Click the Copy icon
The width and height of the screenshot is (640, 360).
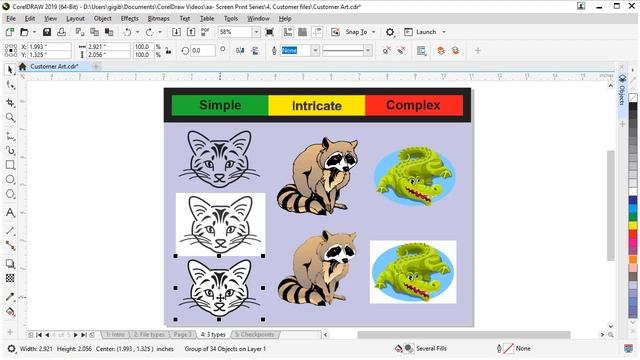(95, 32)
